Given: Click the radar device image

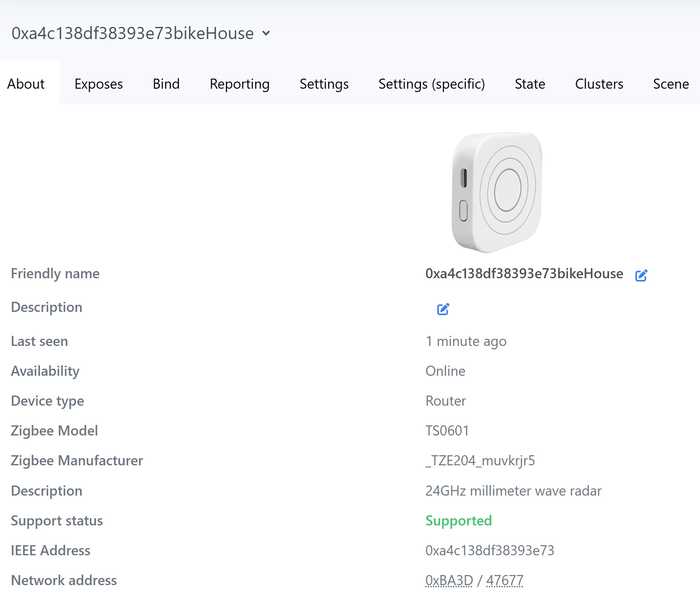Looking at the screenshot, I should pos(497,192).
